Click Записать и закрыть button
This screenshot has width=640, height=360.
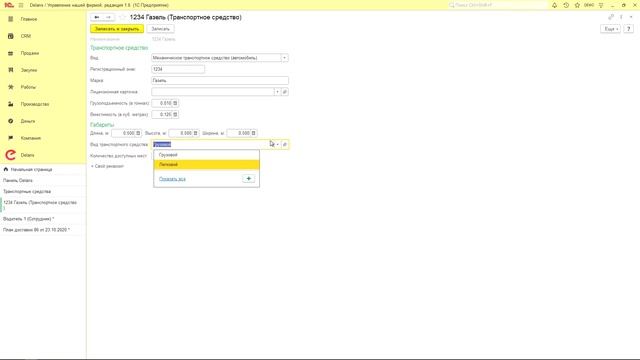[x=117, y=29]
